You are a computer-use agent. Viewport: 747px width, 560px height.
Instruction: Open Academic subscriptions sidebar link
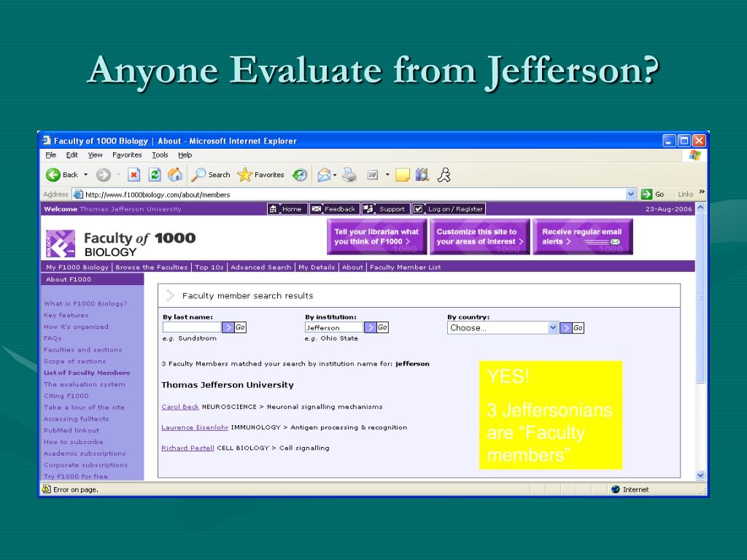(x=85, y=454)
